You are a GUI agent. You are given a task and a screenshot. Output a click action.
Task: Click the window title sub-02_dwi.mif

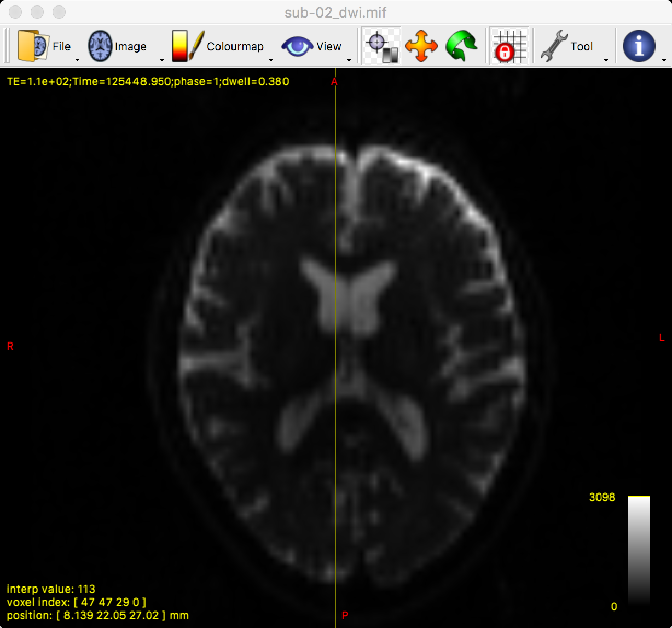pyautogui.click(x=336, y=12)
